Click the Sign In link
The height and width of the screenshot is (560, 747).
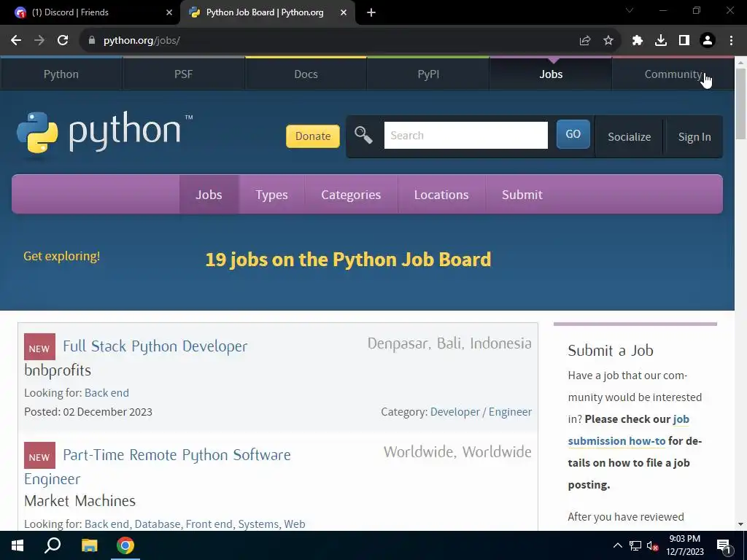[x=694, y=136]
